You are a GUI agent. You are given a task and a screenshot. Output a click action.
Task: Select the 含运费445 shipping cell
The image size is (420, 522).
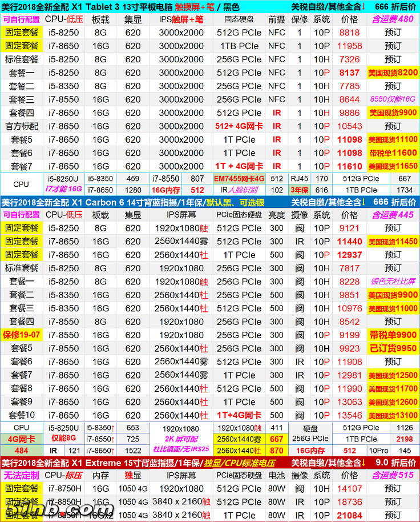click(x=393, y=215)
